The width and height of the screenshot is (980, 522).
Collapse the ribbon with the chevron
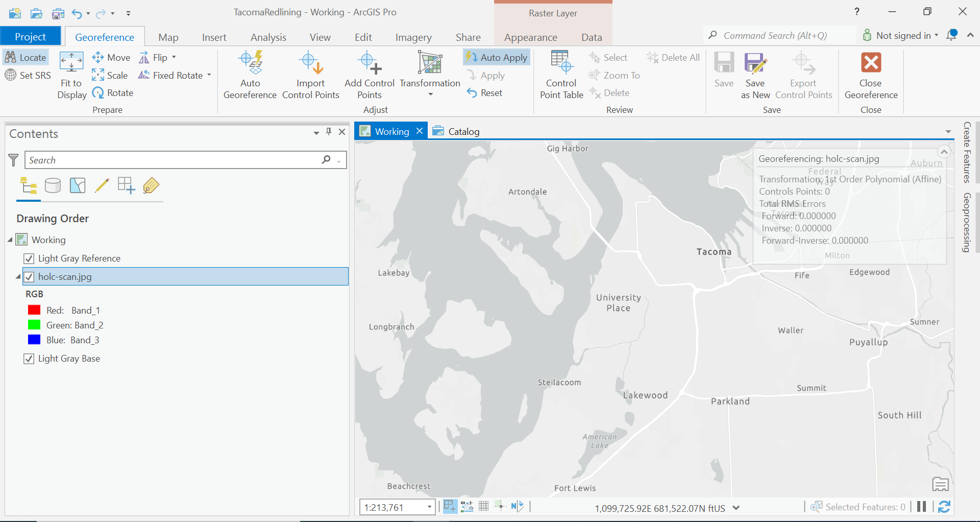(x=970, y=35)
